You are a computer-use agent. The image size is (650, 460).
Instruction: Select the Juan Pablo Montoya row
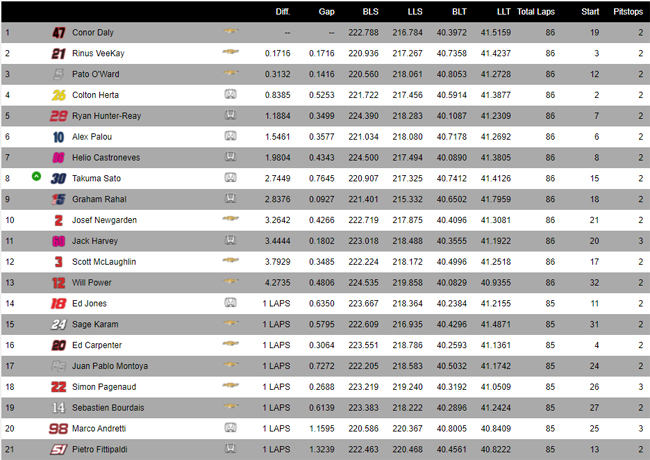click(x=325, y=366)
